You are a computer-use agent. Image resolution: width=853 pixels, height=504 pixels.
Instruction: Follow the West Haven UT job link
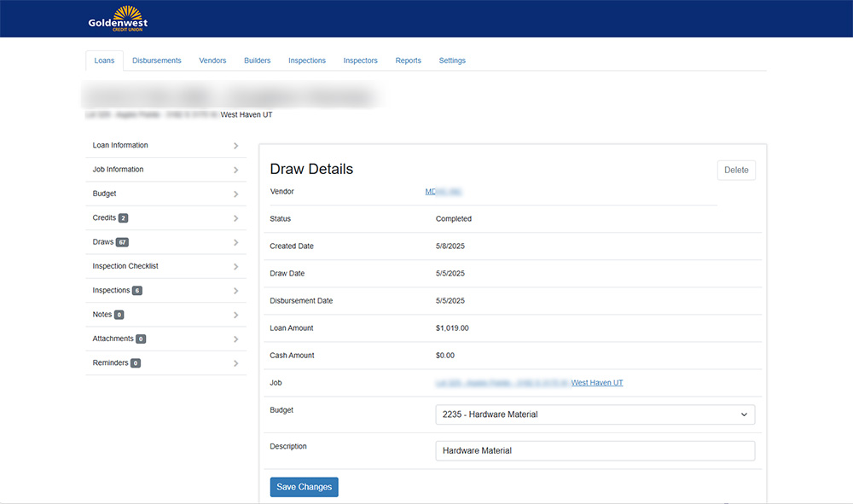(597, 383)
